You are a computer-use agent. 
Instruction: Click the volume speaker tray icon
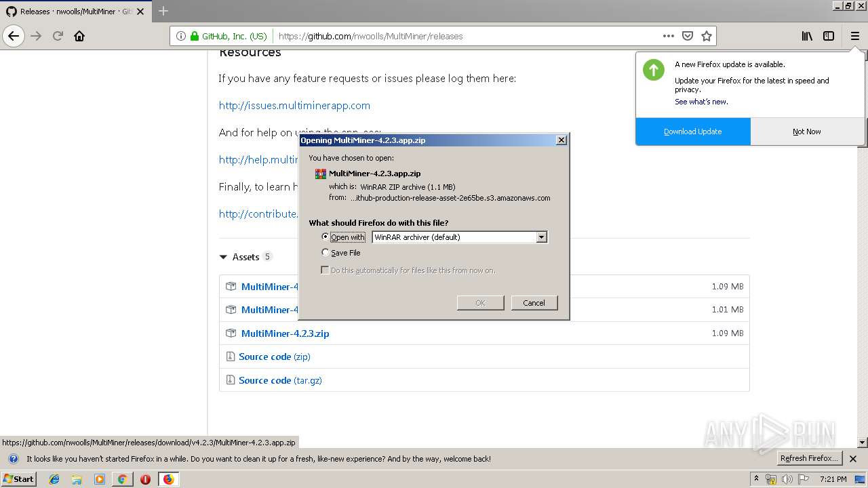tap(787, 479)
